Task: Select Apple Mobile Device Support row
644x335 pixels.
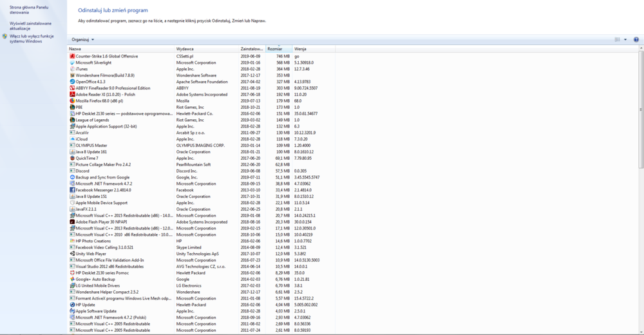Action: pos(201,203)
